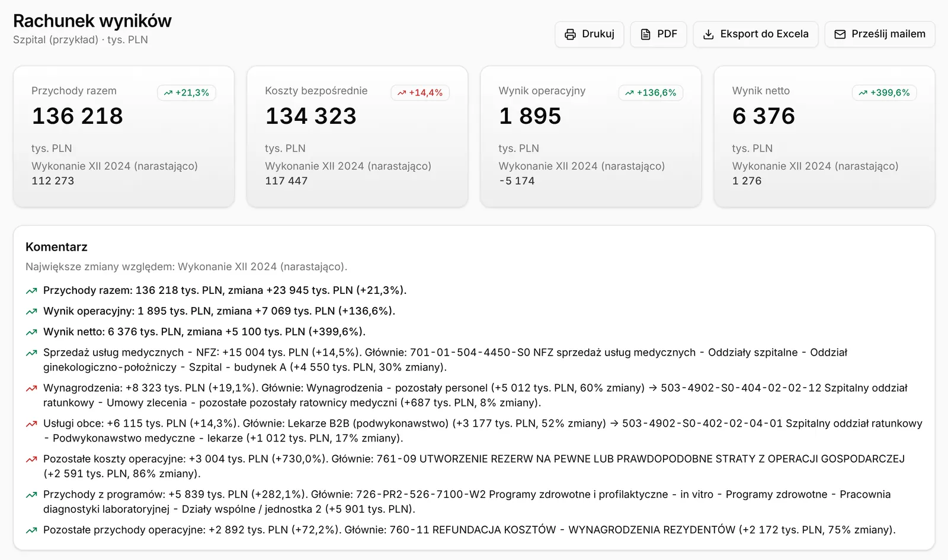The width and height of the screenshot is (948, 560).
Task: Click the printer icon on Drukuj
Action: (570, 34)
